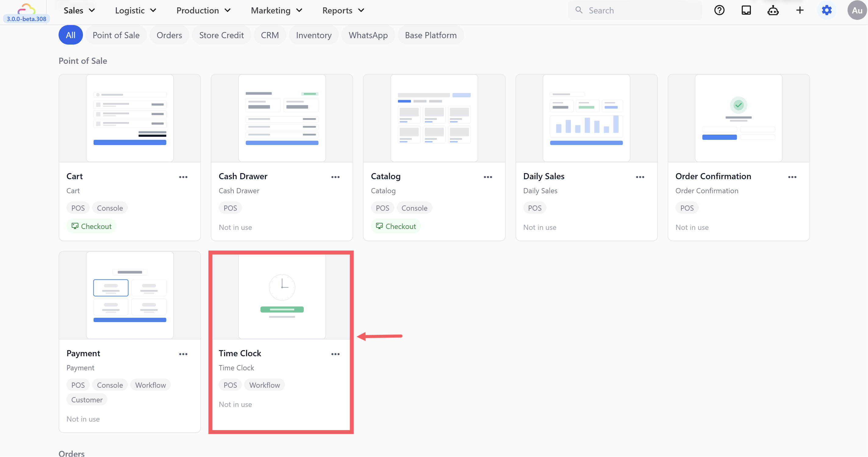
Task: Open Cash Drawer card three-dot menu
Action: 335,177
